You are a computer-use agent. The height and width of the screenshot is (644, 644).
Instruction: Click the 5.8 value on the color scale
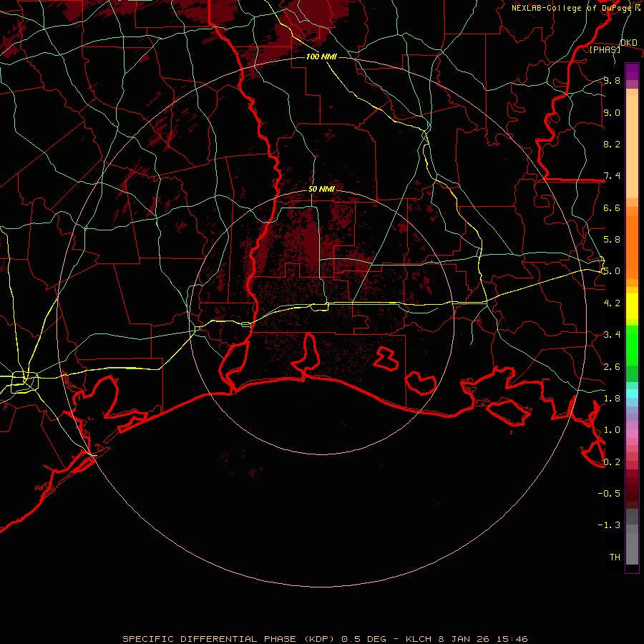point(612,240)
